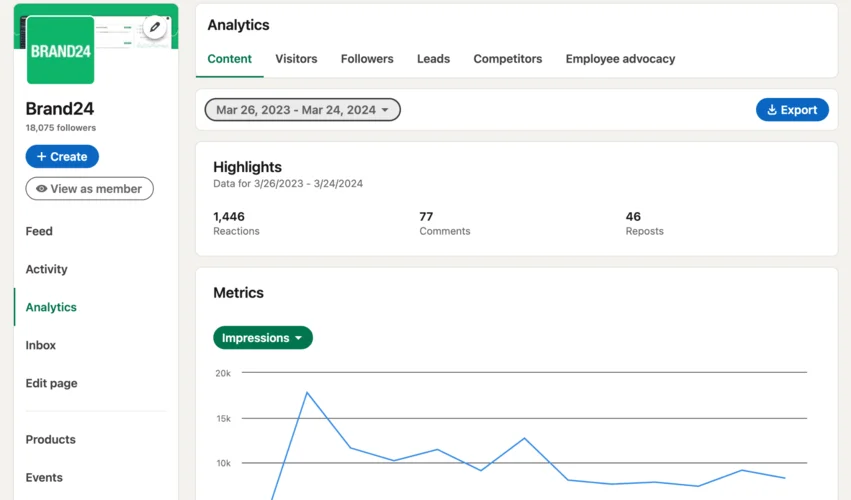Navigate to Products in the sidebar

click(51, 439)
